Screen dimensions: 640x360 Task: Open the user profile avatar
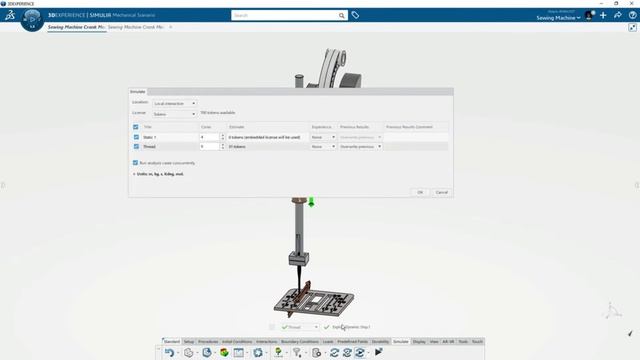pyautogui.click(x=589, y=16)
